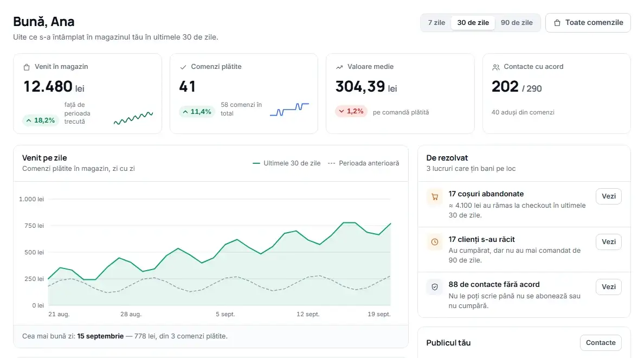Click the 19 sept. date label on chart
This screenshot has width=644, height=358.
(379, 315)
